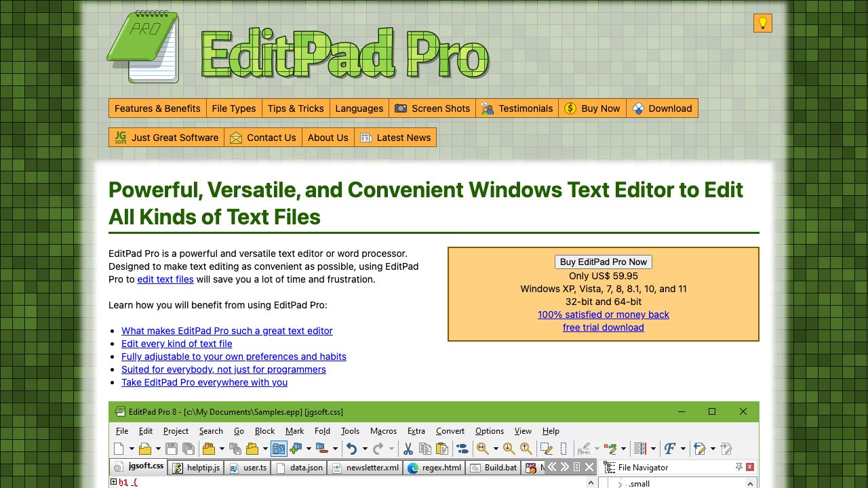Click the Paste clipboard icon

coord(442,449)
